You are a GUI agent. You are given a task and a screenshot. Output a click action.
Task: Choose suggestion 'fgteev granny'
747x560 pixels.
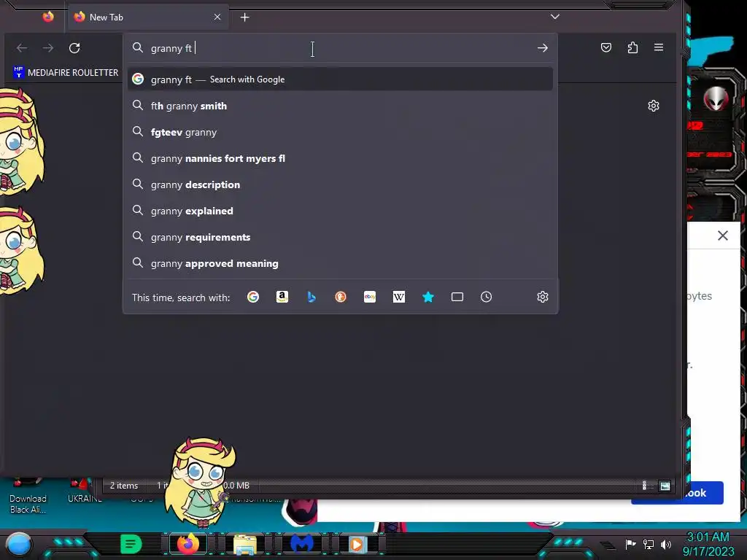[x=340, y=132]
